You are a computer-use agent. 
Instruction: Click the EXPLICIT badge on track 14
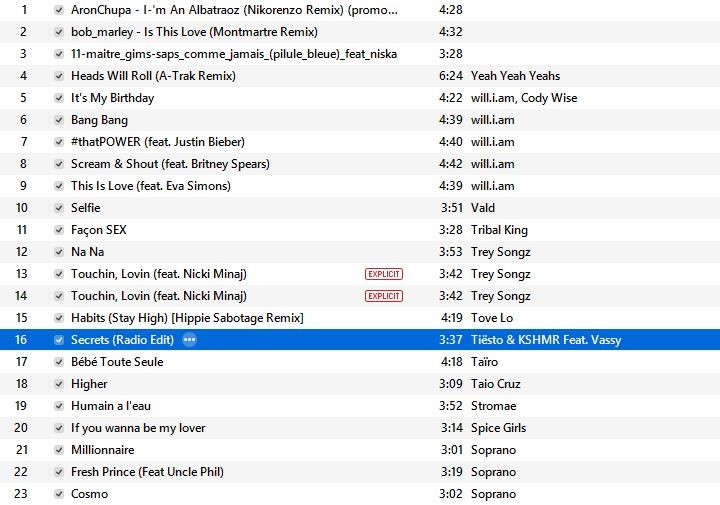tap(384, 296)
